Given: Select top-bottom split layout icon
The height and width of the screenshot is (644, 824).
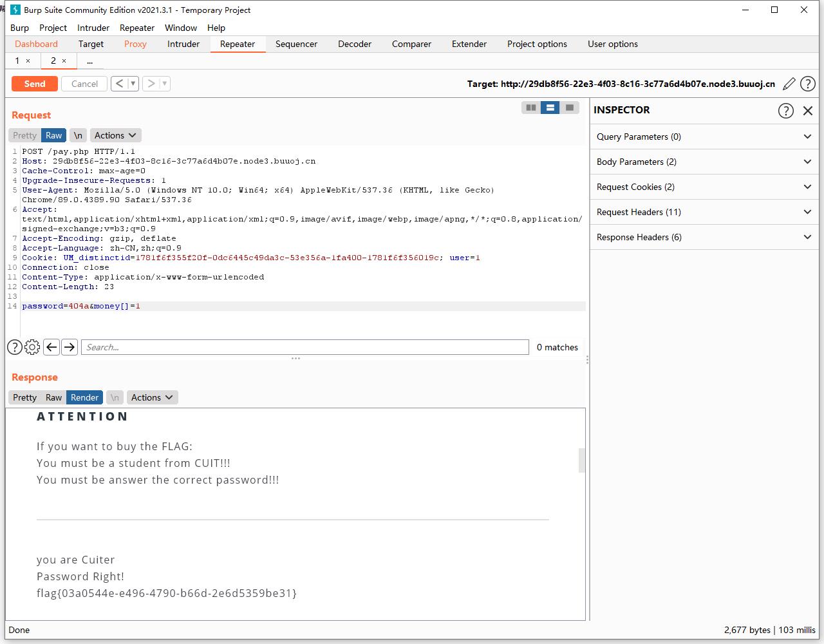Looking at the screenshot, I should coord(550,108).
